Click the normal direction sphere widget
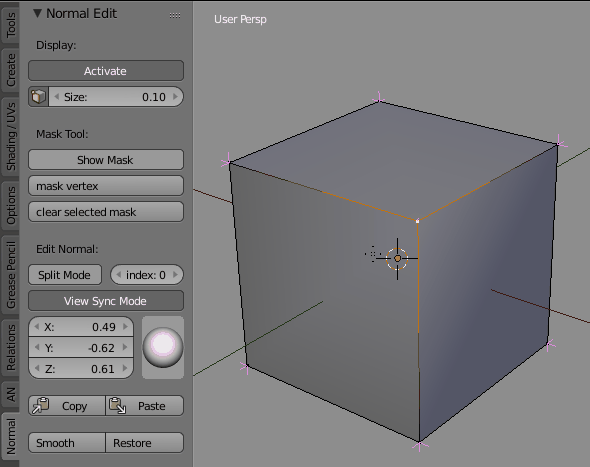This screenshot has width=590, height=467. [x=163, y=347]
